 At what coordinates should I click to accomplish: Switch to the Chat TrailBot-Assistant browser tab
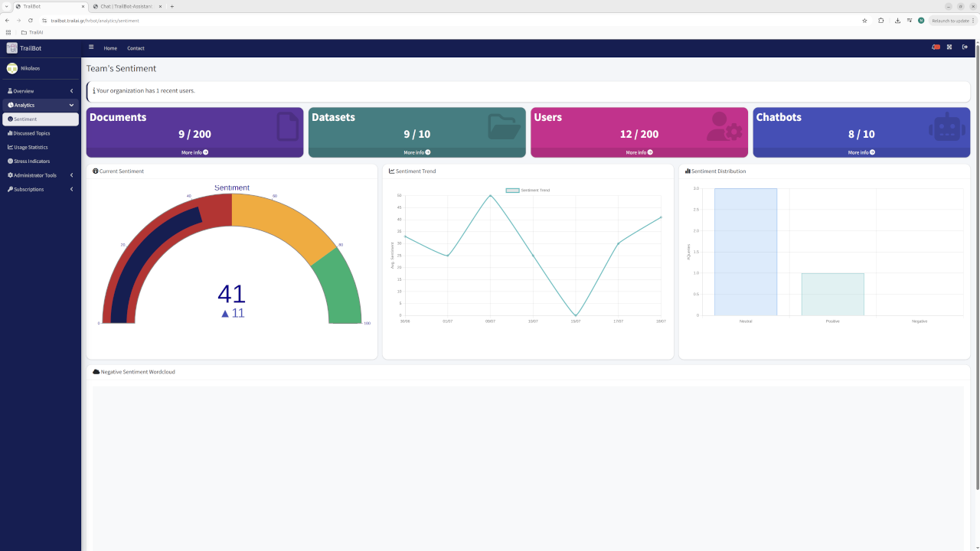tap(126, 6)
